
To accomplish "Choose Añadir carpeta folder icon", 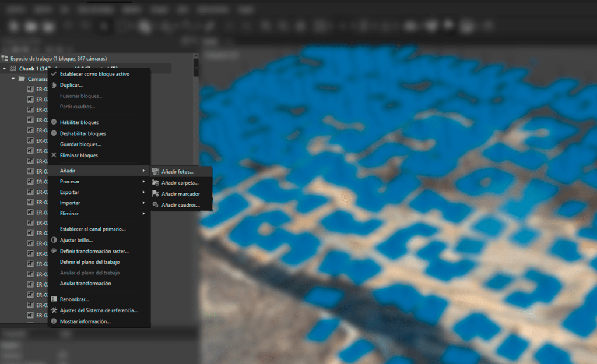I will 155,183.
